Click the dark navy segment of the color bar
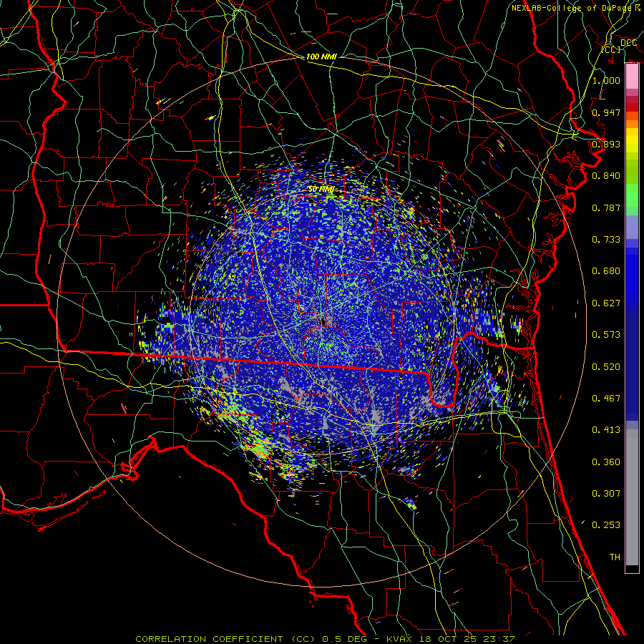 click(632, 366)
